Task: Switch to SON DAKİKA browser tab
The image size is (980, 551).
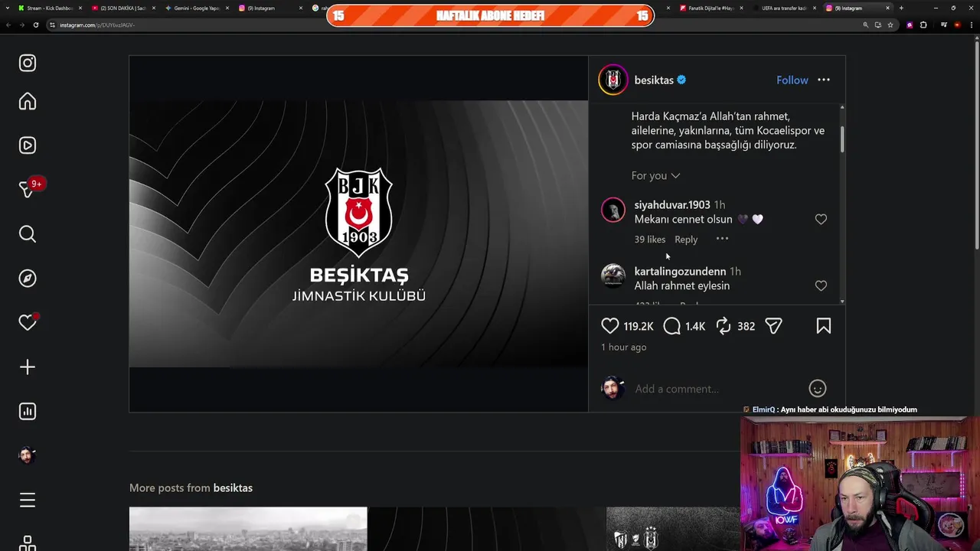Action: [x=122, y=8]
